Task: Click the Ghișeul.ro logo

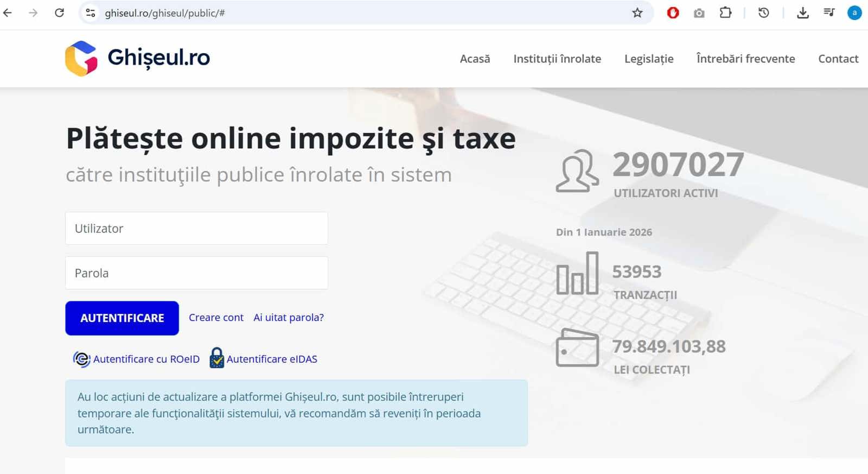Action: pyautogui.click(x=137, y=58)
